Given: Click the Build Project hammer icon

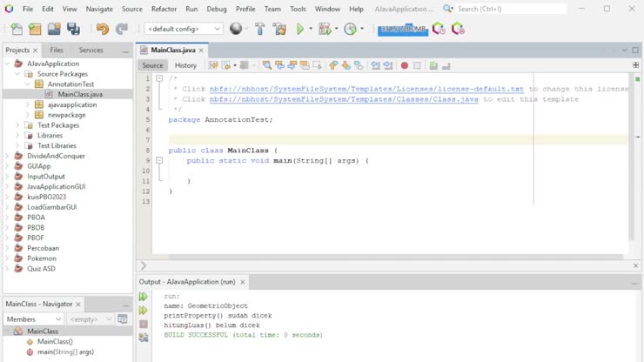Looking at the screenshot, I should click(x=260, y=29).
